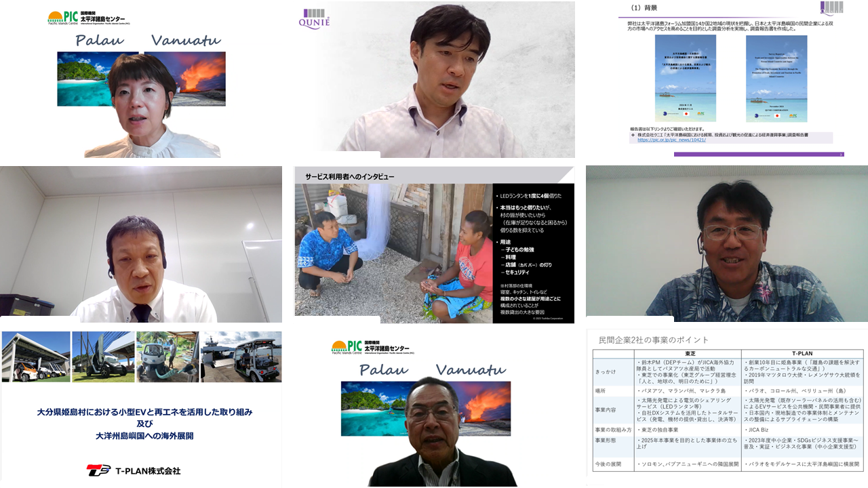Click the T-PLAN株式会社 logo on the EV slide
This screenshot has height=488, width=868.
pos(134,470)
